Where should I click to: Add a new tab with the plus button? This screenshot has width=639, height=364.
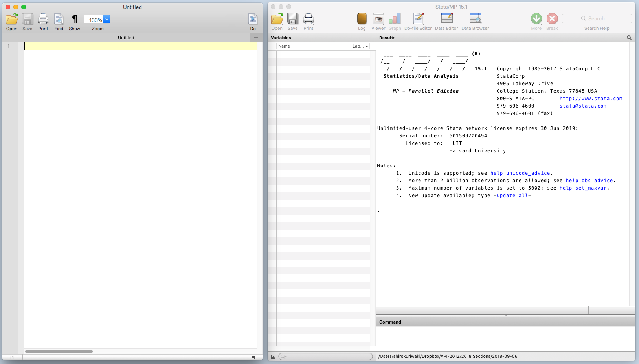tap(256, 38)
